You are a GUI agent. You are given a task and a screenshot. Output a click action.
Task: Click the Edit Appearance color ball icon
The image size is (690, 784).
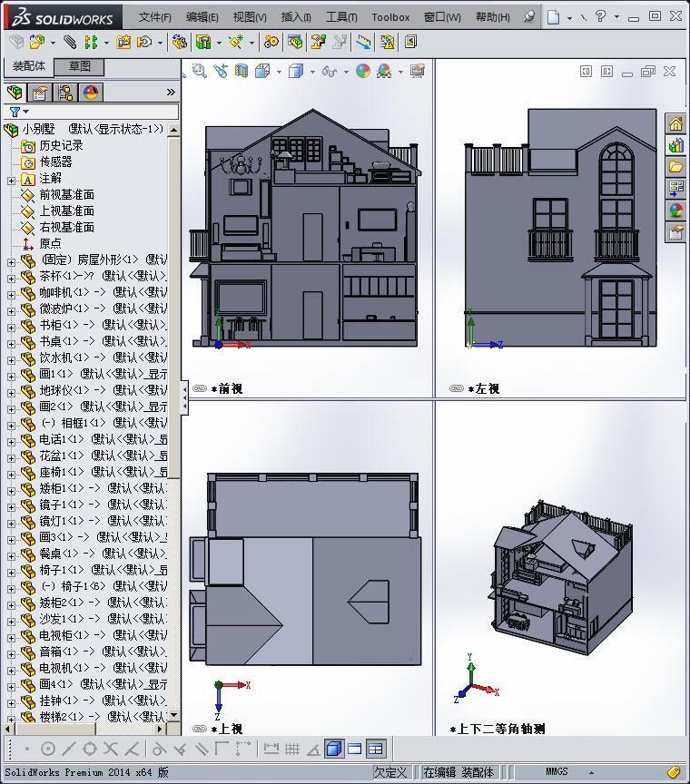[363, 71]
